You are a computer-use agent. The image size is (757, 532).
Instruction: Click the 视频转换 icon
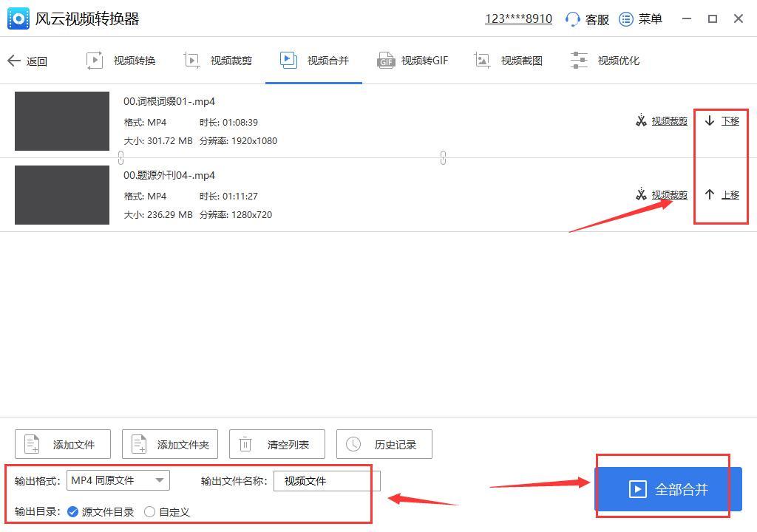[95, 61]
